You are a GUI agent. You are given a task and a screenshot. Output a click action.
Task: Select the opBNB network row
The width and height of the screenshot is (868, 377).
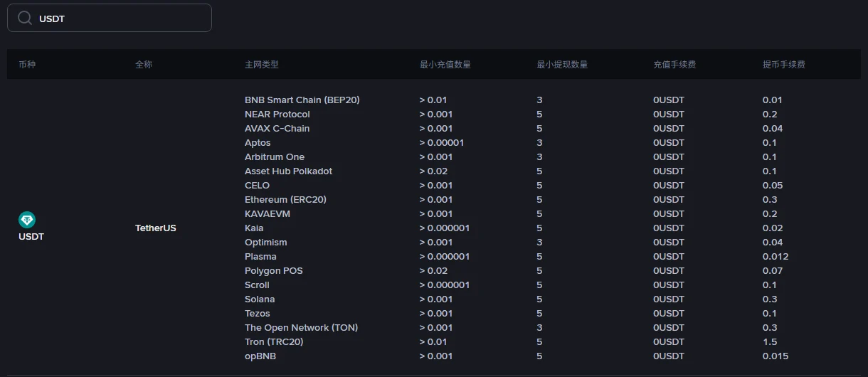(260, 356)
